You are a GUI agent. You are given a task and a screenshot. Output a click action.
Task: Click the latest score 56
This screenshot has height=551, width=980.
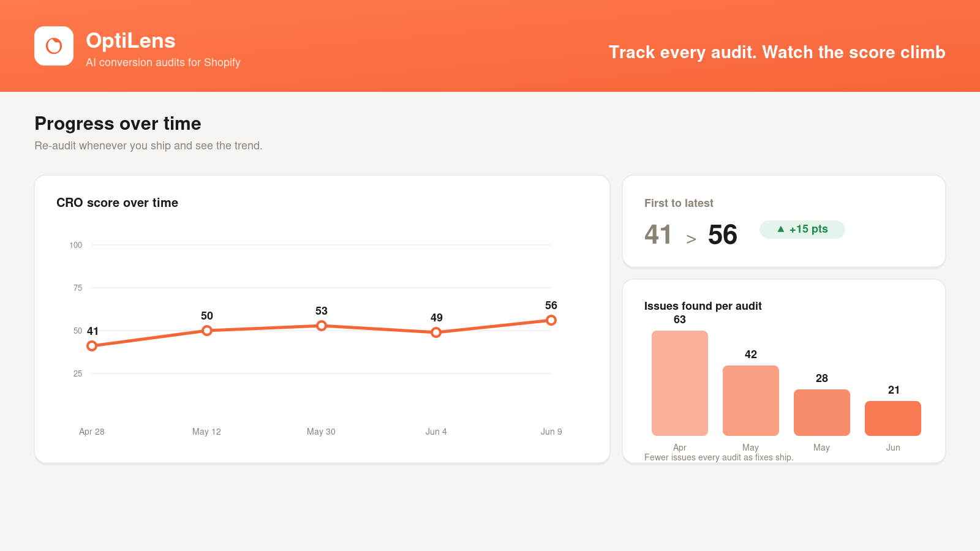pyautogui.click(x=723, y=234)
